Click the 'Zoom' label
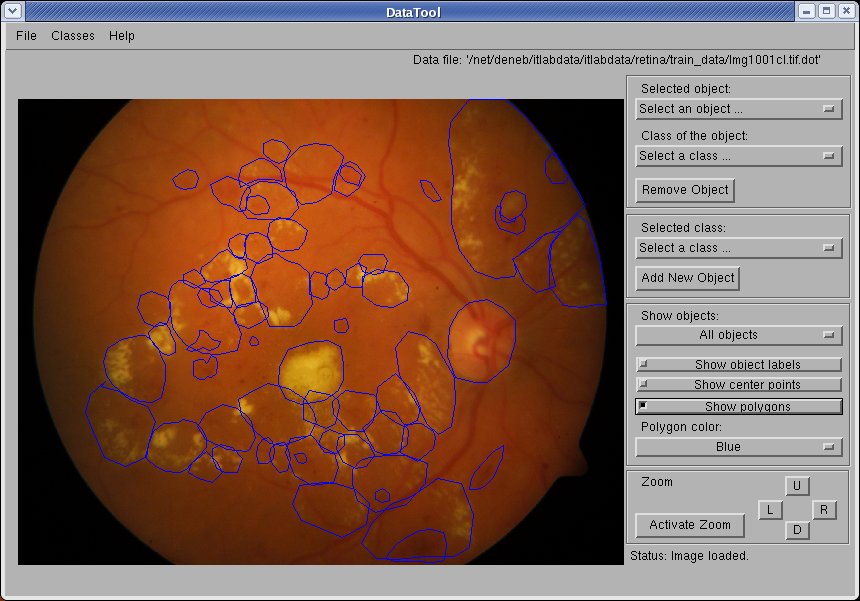This screenshot has width=860, height=601. click(x=657, y=482)
